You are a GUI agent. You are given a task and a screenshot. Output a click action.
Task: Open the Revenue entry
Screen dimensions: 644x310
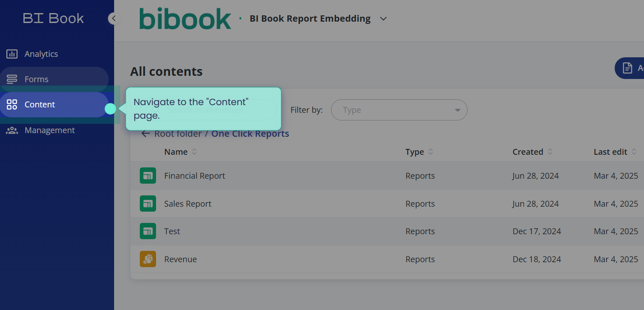pyautogui.click(x=180, y=259)
